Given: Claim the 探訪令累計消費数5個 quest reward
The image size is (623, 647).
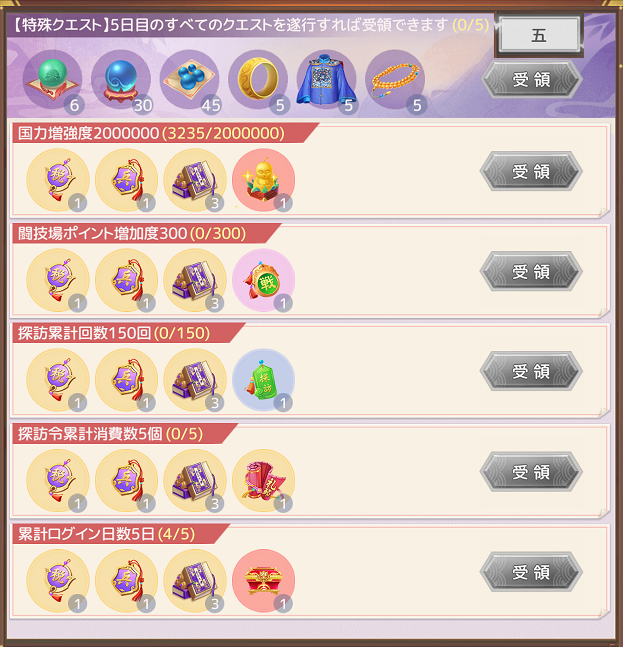Looking at the screenshot, I should [531, 472].
